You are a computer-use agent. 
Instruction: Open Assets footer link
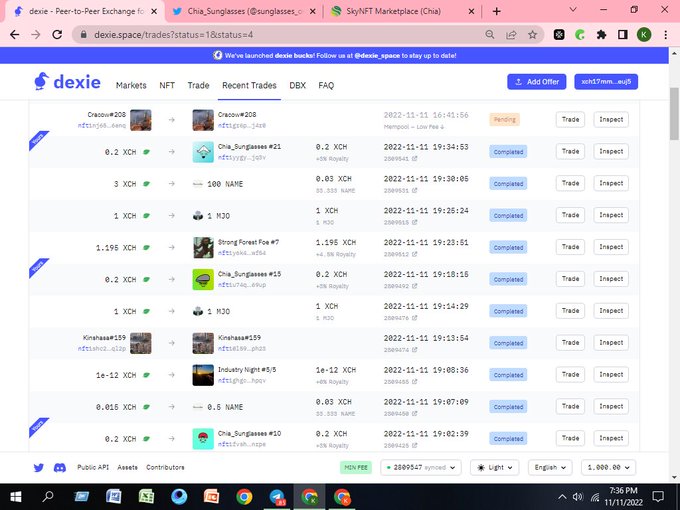pyautogui.click(x=128, y=468)
